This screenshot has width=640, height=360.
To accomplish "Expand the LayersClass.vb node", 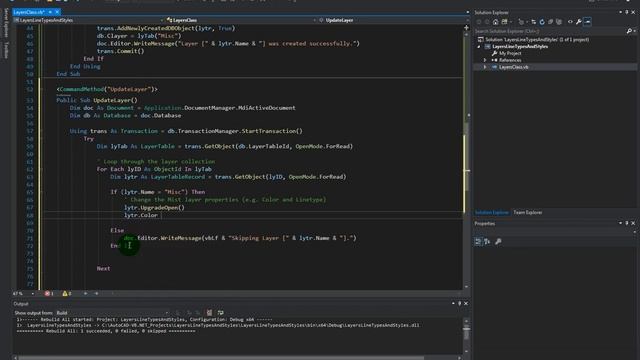I will pyautogui.click(x=485, y=67).
